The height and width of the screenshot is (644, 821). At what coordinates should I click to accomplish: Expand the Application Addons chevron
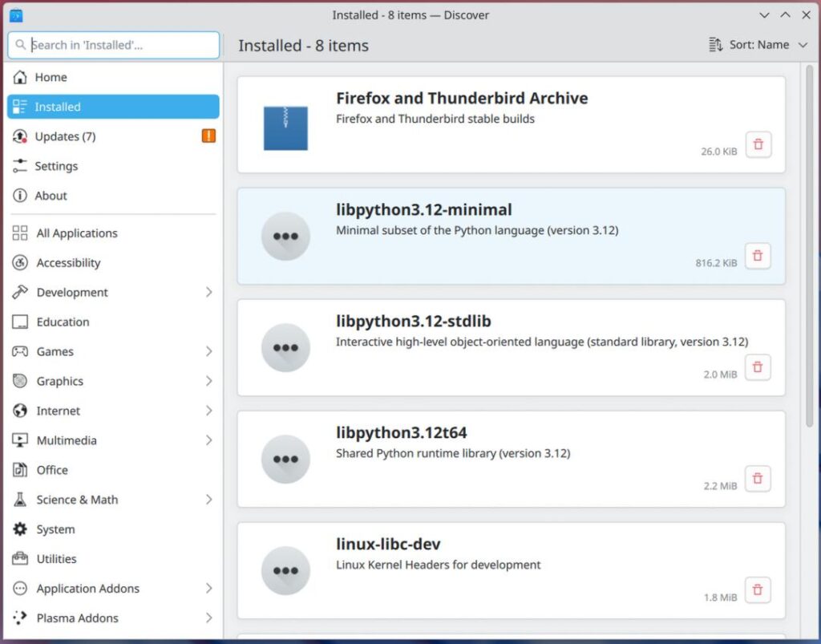pyautogui.click(x=209, y=589)
